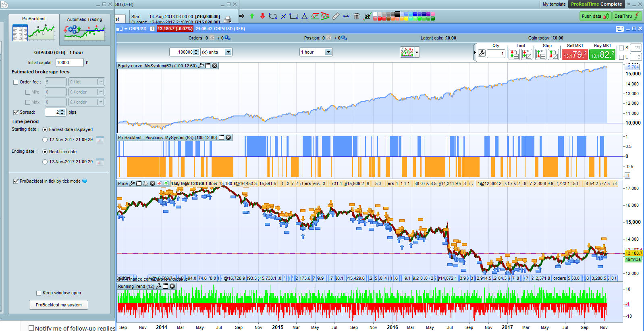Click the first Limit order icon
644x331 pixels.
pos(514,54)
